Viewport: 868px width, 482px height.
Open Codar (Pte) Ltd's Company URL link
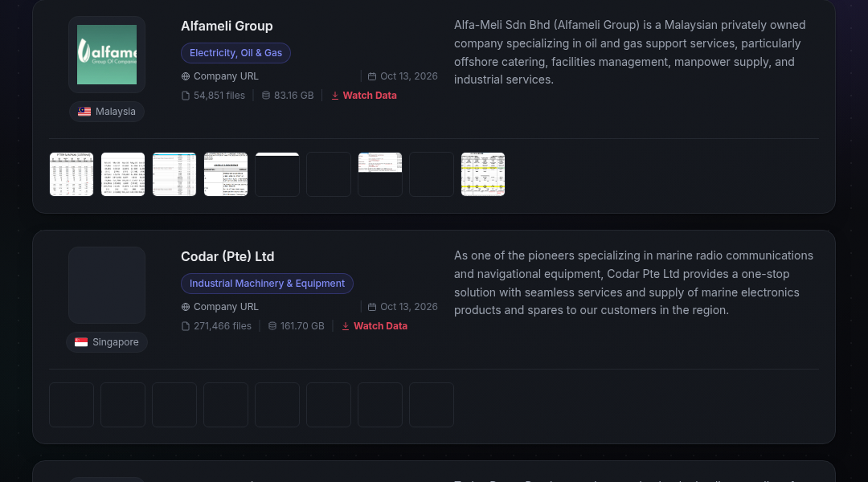tap(226, 307)
